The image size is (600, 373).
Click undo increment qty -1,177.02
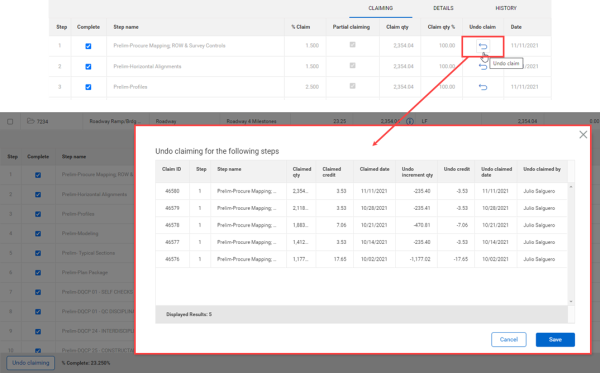click(x=420, y=259)
